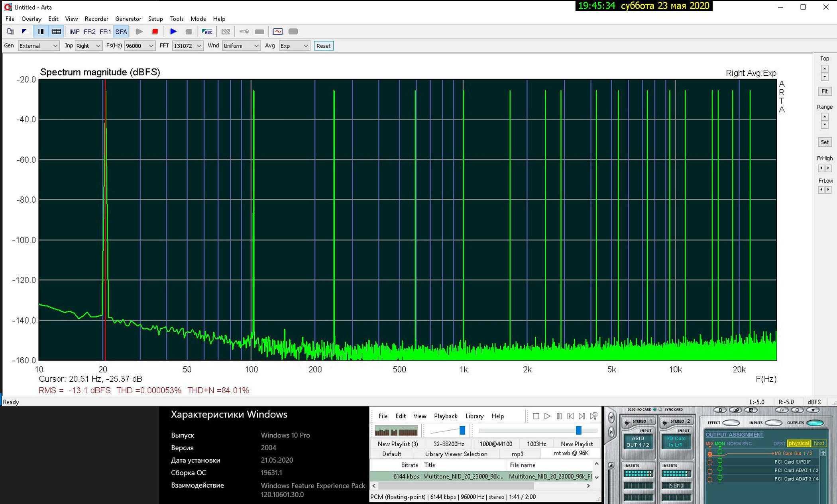Open the Overlay menu in Arta

31,19
